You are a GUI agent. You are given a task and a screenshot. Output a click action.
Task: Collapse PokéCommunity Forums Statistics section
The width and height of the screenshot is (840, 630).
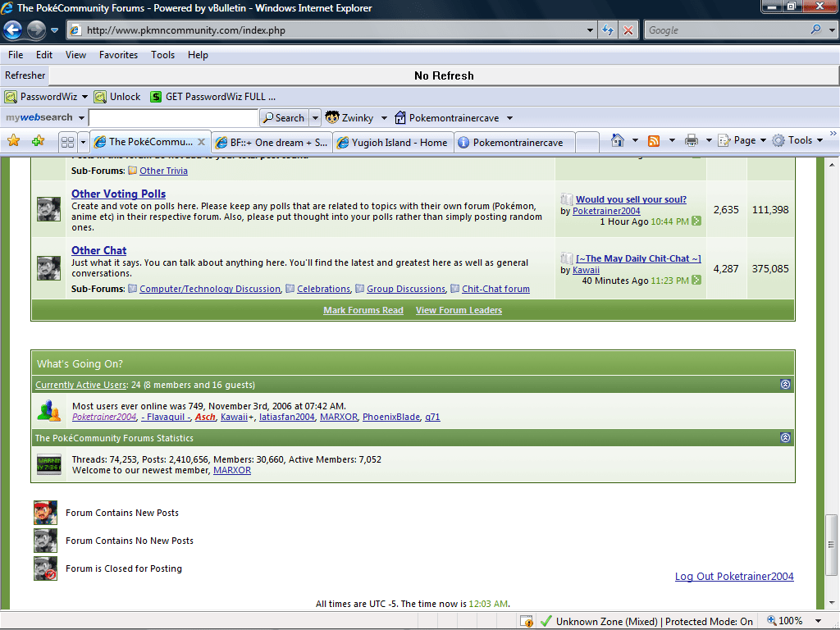click(x=785, y=437)
